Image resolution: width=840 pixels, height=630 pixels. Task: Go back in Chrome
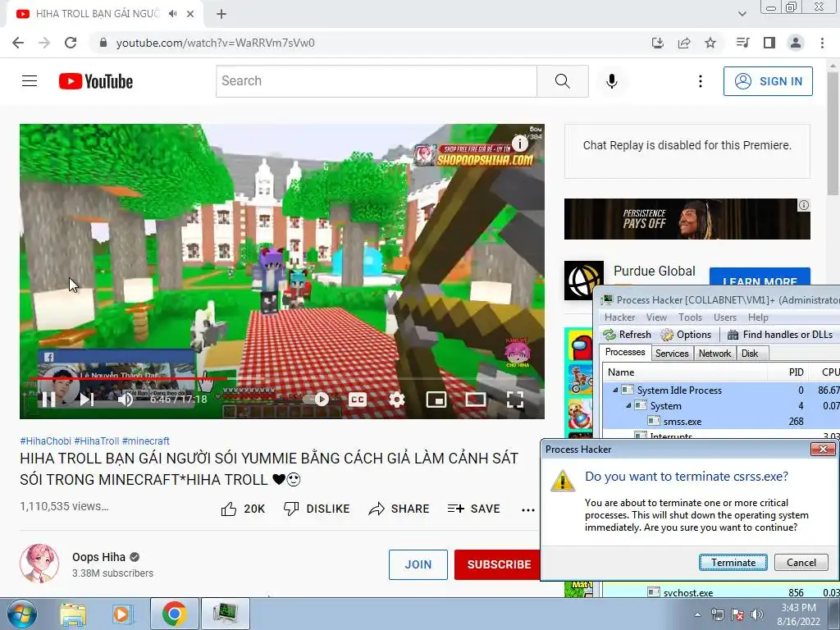[x=18, y=43]
